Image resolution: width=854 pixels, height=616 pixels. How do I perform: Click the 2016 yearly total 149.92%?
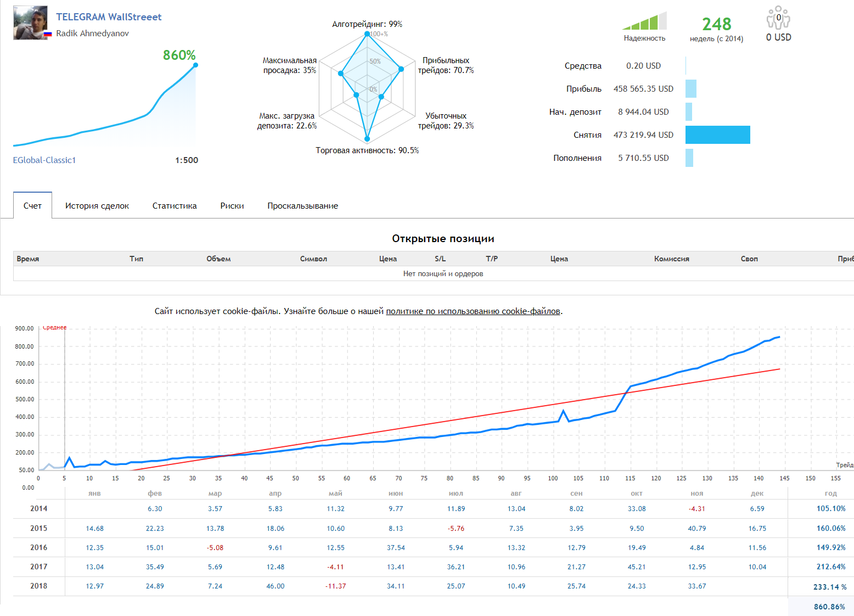coord(831,548)
